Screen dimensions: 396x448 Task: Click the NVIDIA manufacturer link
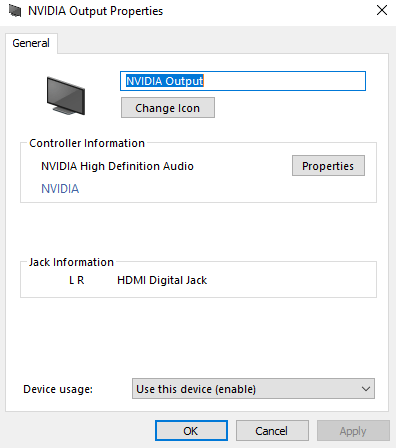pyautogui.click(x=60, y=189)
